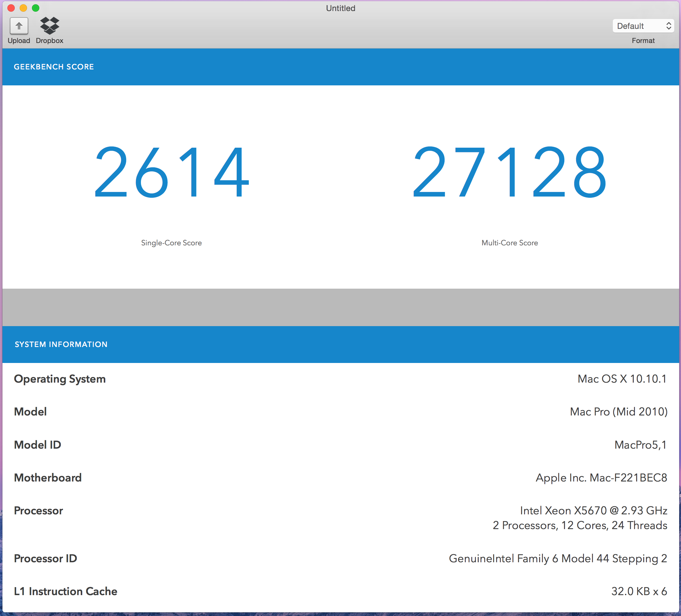The width and height of the screenshot is (681, 616).
Task: Click the 2 Processors, 12 Cores, 24 Threads text
Action: pyautogui.click(x=580, y=525)
